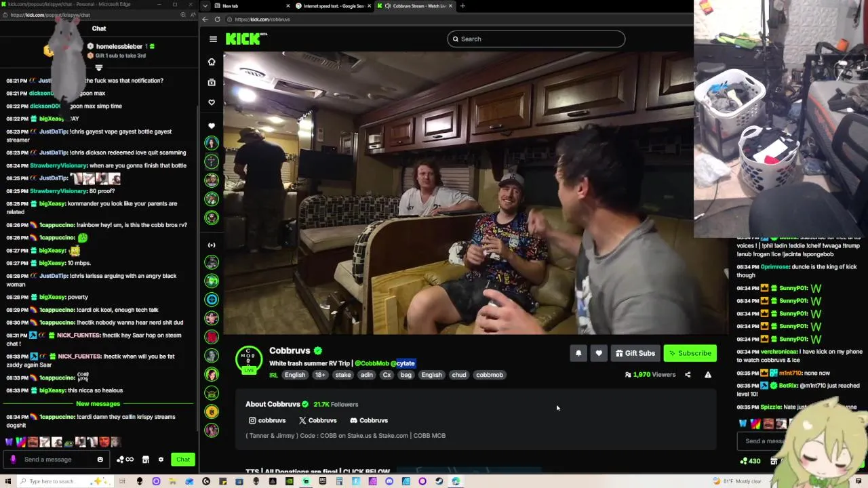Open chat settings gear icon
Image resolution: width=868 pixels, height=488 pixels.
(161, 460)
